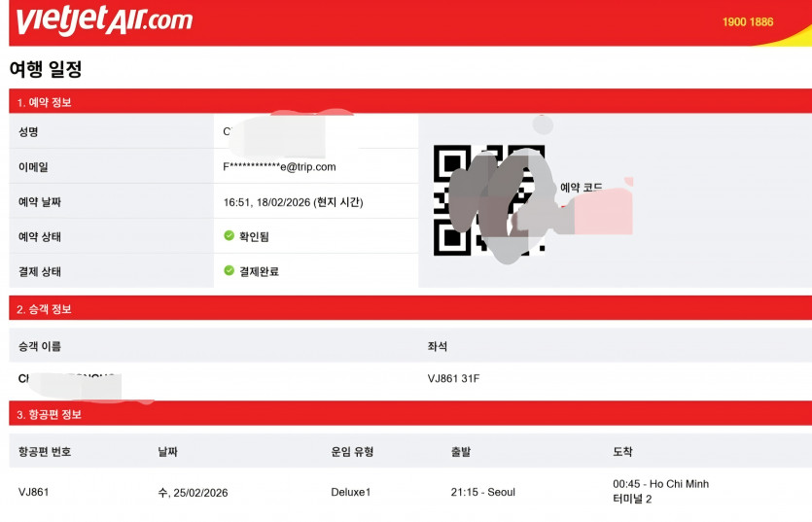Click the 운임 유형 column header

[x=352, y=452]
